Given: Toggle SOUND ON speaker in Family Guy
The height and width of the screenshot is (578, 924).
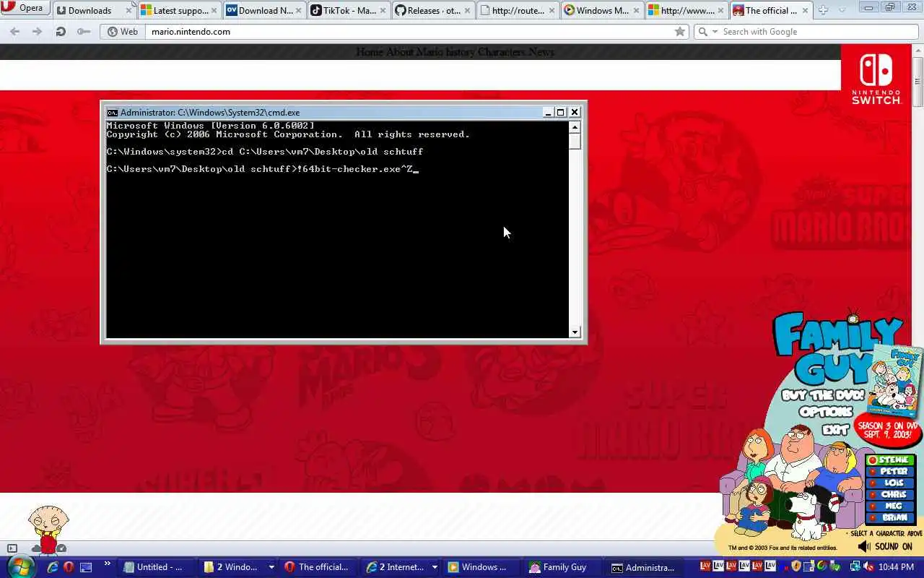Looking at the screenshot, I should tap(886, 547).
